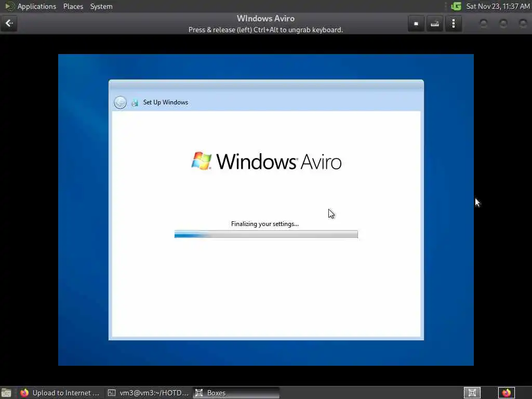Click the Set Up Windows back button
This screenshot has width=532, height=399.
pos(120,102)
